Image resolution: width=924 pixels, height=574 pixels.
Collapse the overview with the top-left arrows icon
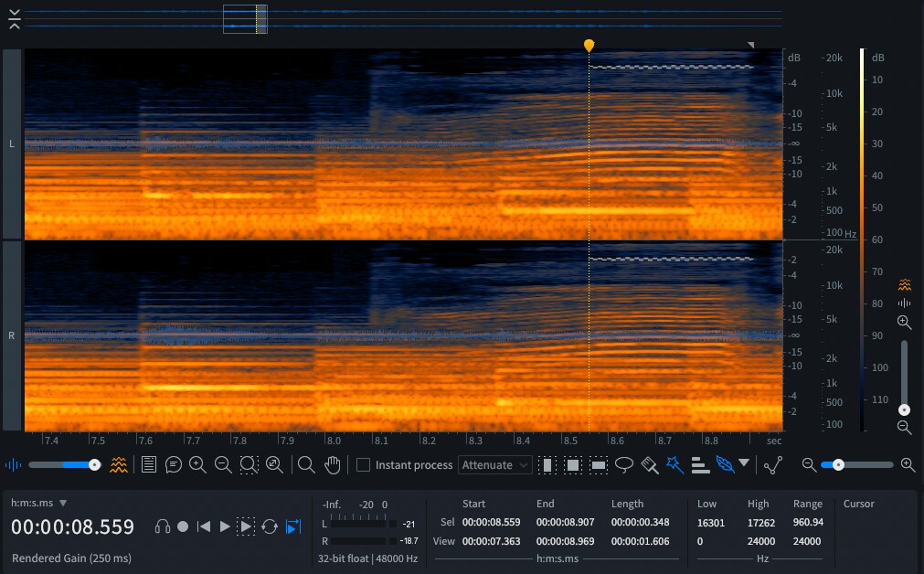[15, 19]
